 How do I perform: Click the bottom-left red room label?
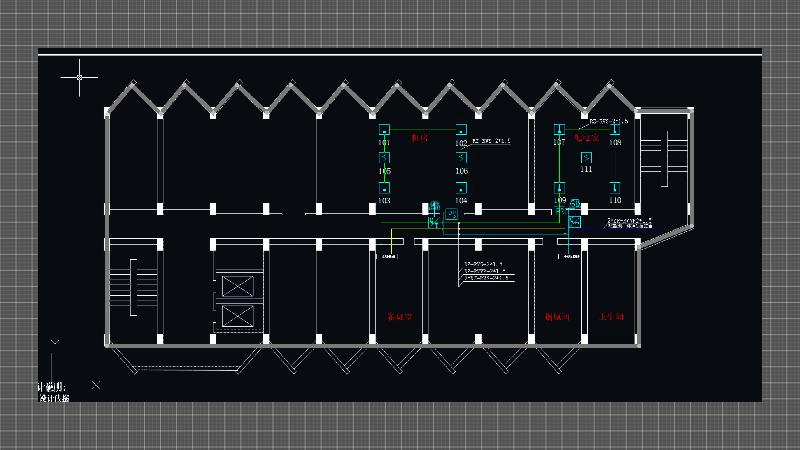coord(399,316)
